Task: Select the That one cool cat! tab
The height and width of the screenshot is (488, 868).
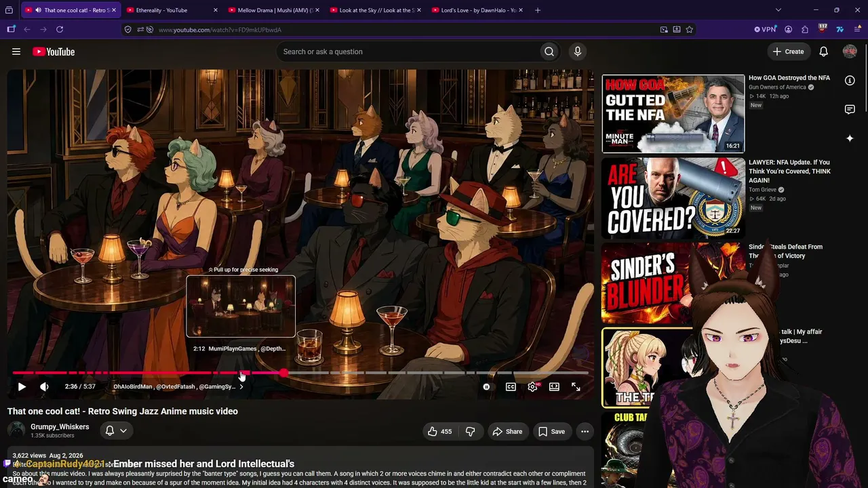Action: 71,10
